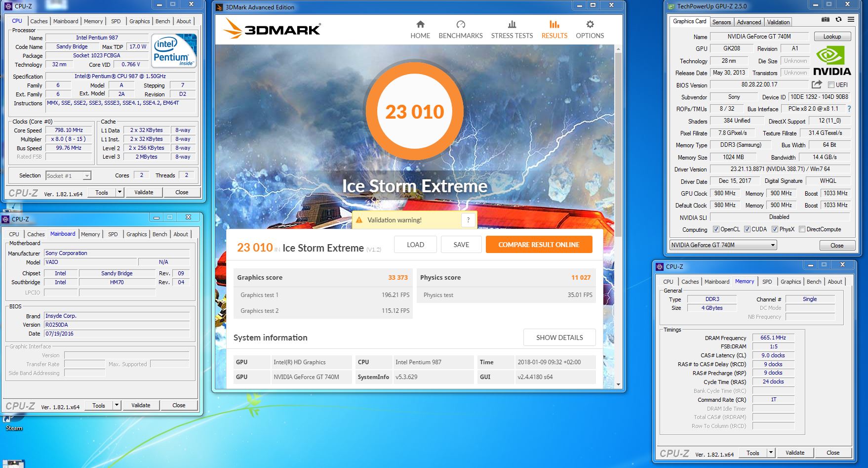Click Validate in CPU-Z Mainboard window
868x468 pixels.
[x=141, y=405]
